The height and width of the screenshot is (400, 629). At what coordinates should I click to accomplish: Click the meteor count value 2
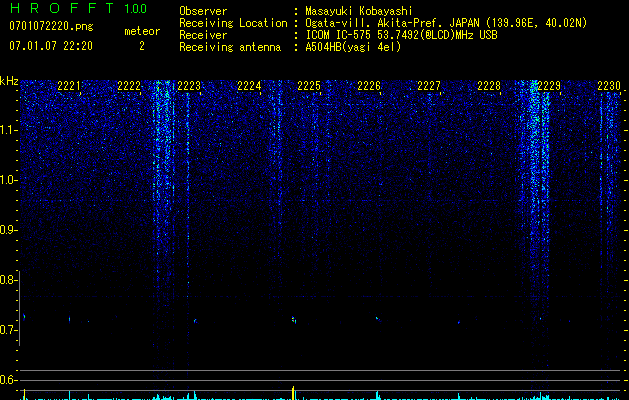point(142,46)
